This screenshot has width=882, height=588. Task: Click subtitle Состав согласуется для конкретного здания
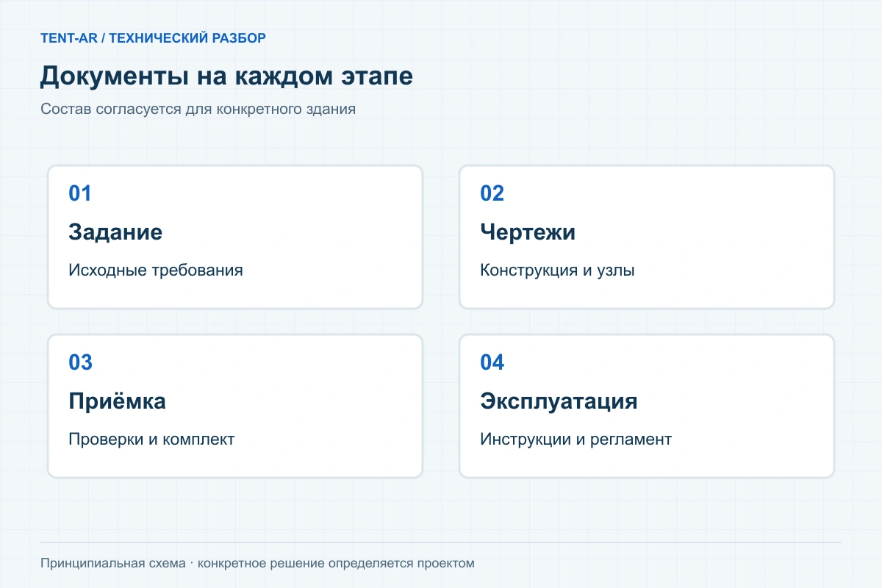198,110
